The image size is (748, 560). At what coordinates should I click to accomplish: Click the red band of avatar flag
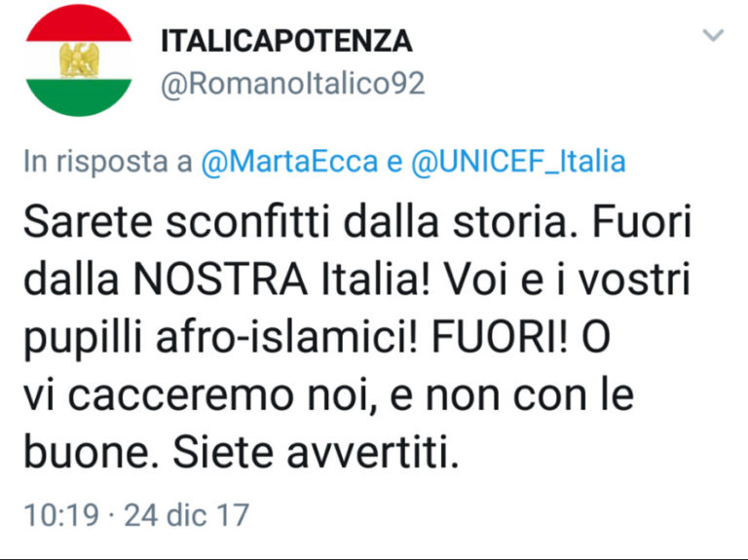click(x=78, y=27)
